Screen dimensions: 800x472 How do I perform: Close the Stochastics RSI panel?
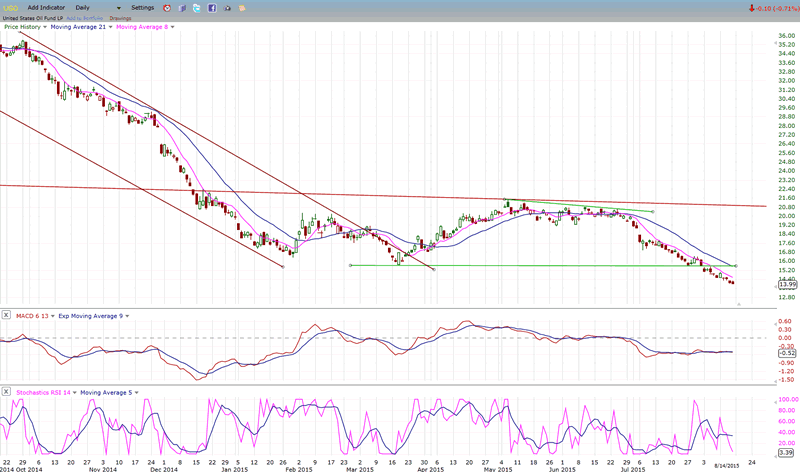click(x=7, y=393)
